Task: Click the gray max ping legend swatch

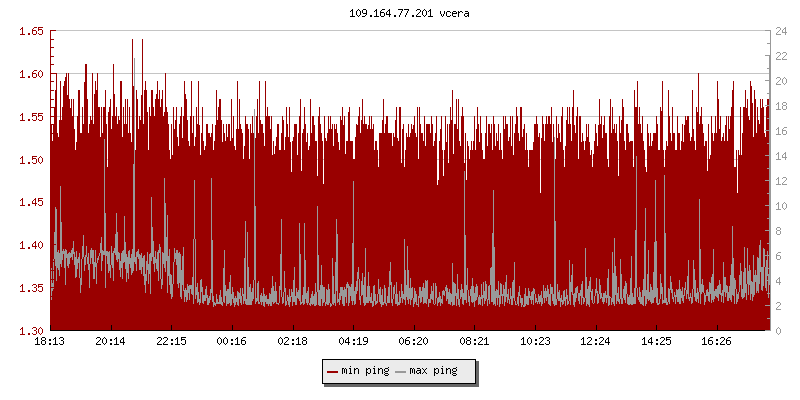Action: [401, 371]
